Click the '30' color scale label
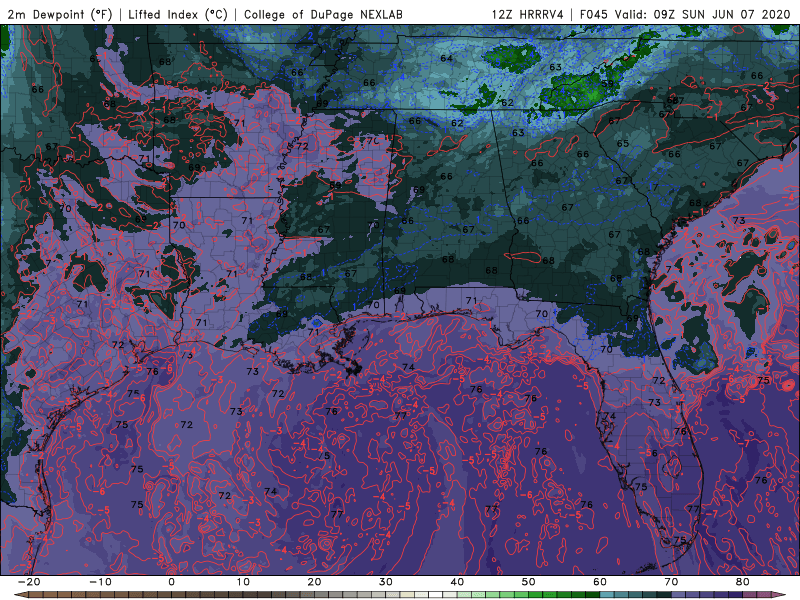 click(x=386, y=582)
